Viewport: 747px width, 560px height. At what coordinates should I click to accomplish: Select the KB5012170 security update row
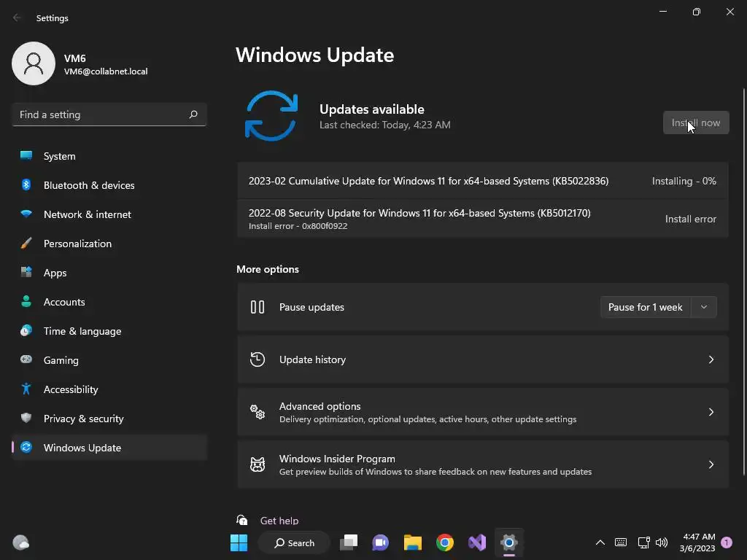pyautogui.click(x=483, y=219)
